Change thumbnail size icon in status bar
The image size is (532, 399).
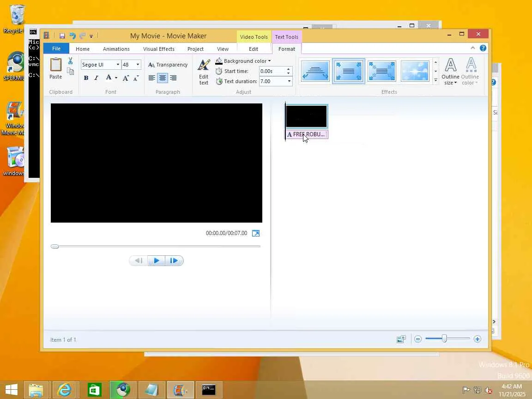(x=401, y=339)
